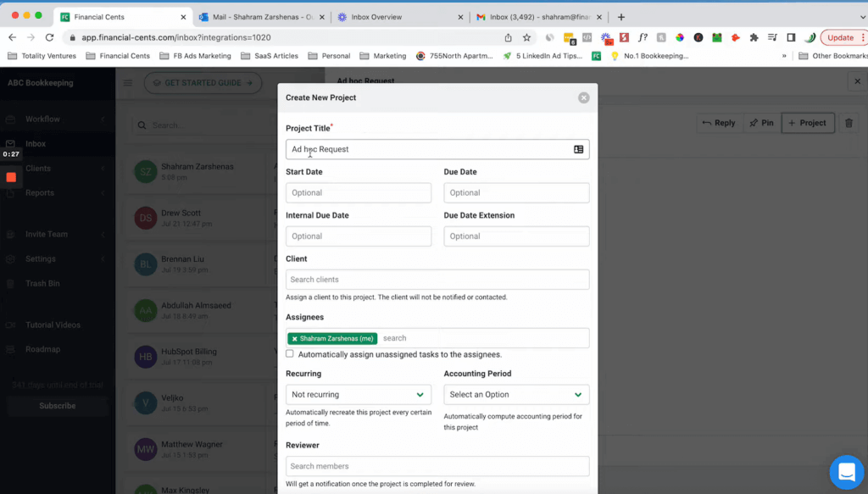Remove Shahram Zarshenas assignee tag

295,339
